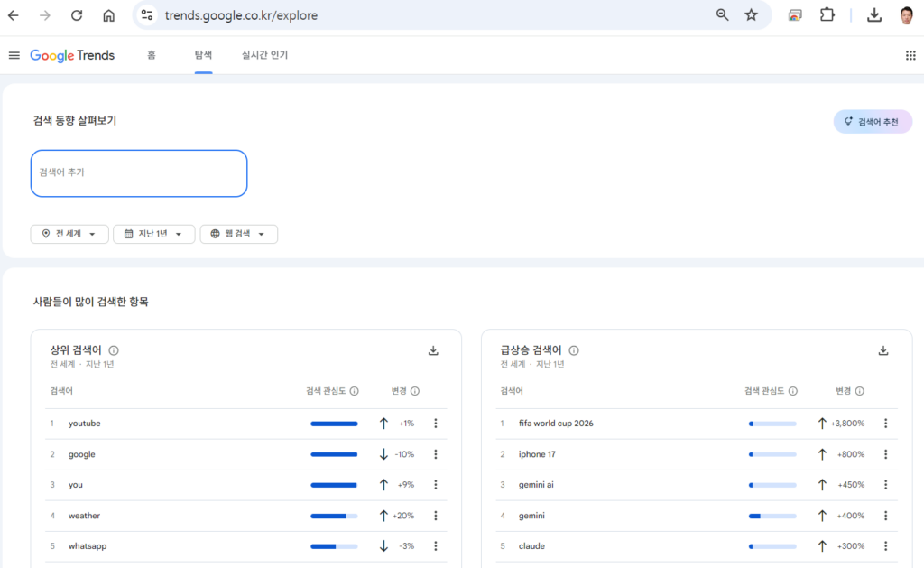This screenshot has height=568, width=924.
Task: Select the whatsapp search term
Action: 88,546
